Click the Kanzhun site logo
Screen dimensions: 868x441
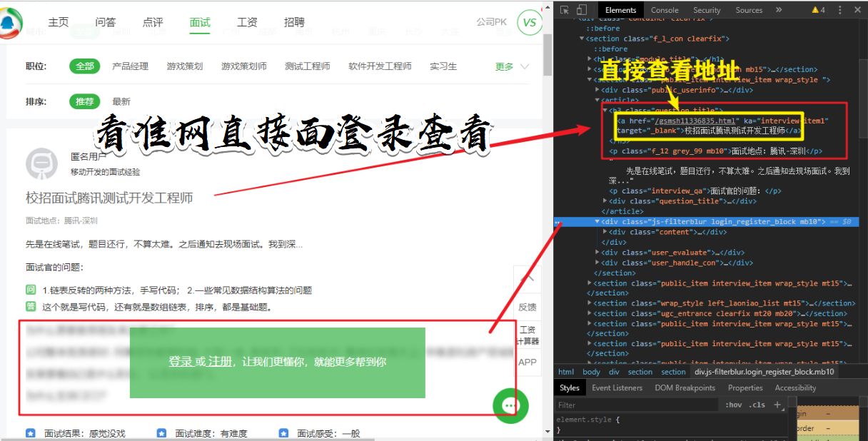coord(11,23)
